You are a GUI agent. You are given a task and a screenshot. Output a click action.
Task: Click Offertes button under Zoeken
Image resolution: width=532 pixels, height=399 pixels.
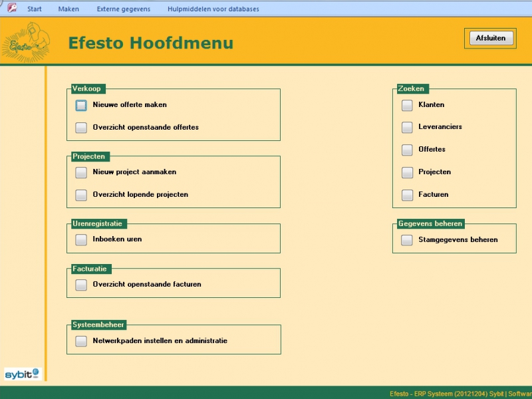pos(407,150)
